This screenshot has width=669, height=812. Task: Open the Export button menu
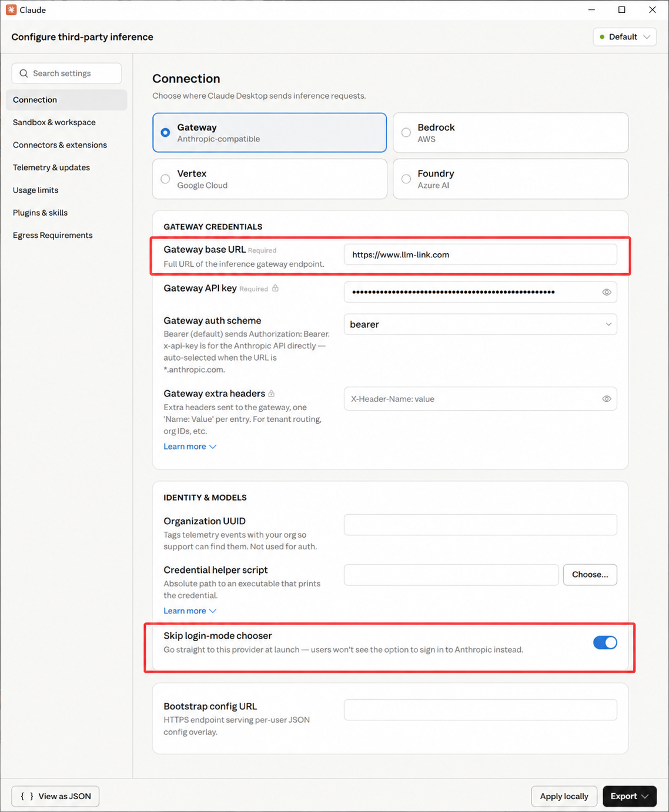click(629, 796)
